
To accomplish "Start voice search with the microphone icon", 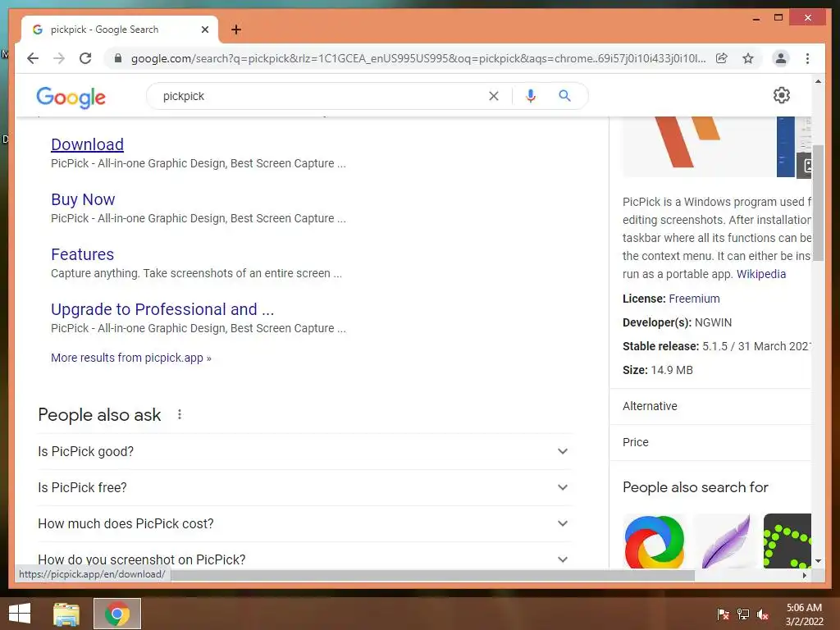I will pos(531,96).
